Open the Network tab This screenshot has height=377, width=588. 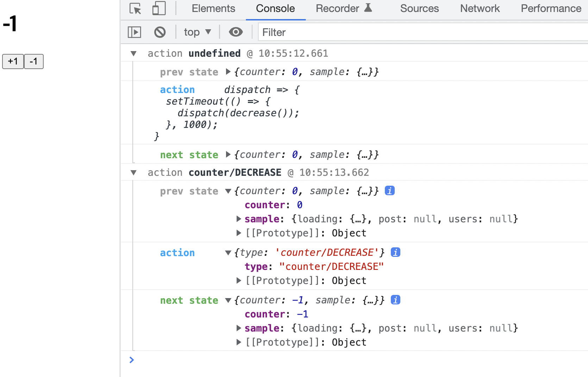point(480,8)
